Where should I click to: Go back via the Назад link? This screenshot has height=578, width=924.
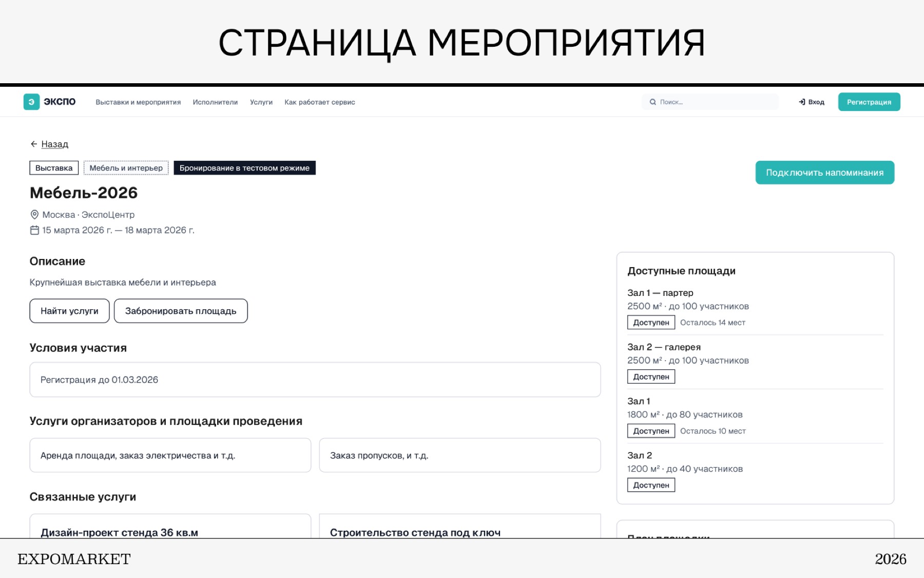[54, 144]
